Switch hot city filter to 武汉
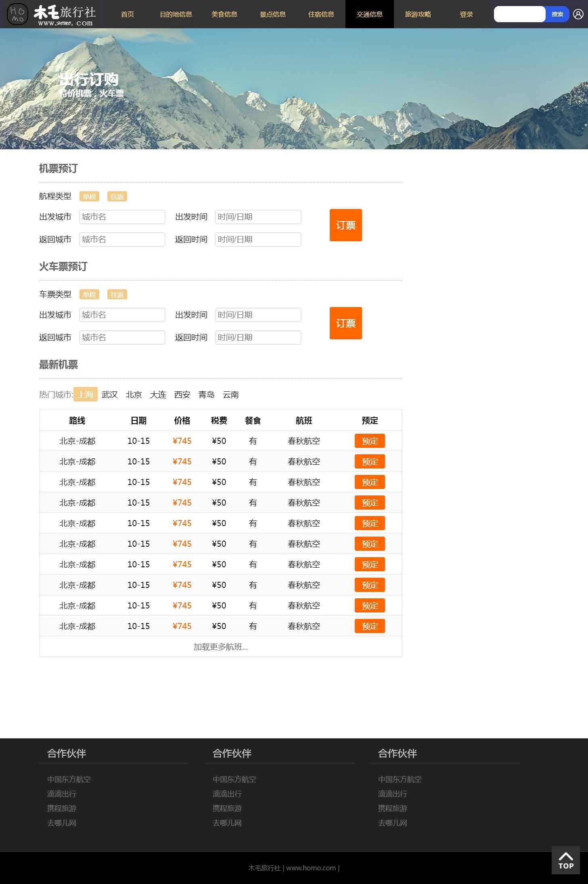This screenshot has width=588, height=884. point(110,395)
